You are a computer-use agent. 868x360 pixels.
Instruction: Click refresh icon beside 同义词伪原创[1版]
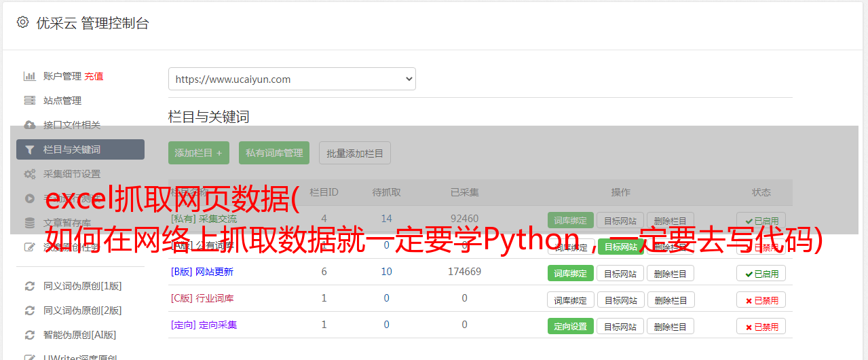30,286
